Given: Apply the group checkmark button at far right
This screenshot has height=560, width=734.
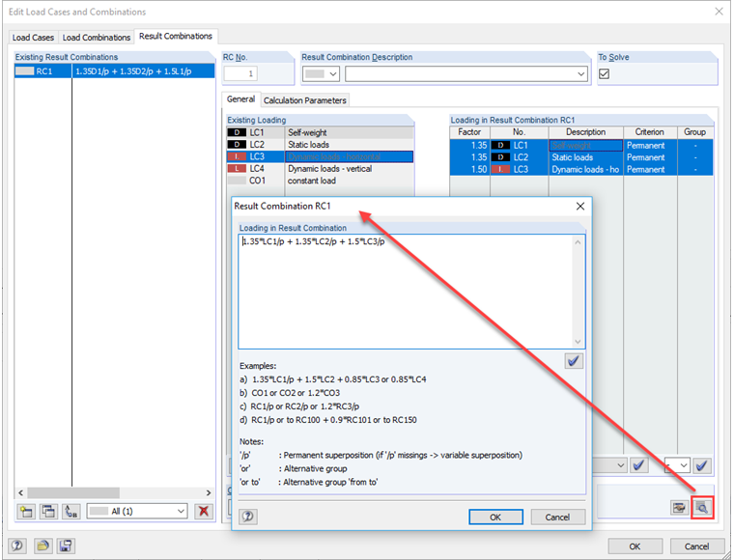Looking at the screenshot, I should [702, 465].
